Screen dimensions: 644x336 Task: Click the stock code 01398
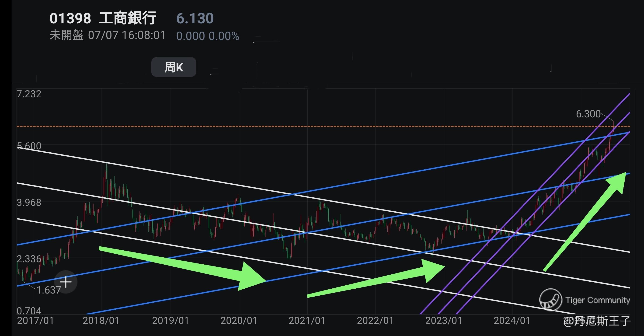pos(70,18)
